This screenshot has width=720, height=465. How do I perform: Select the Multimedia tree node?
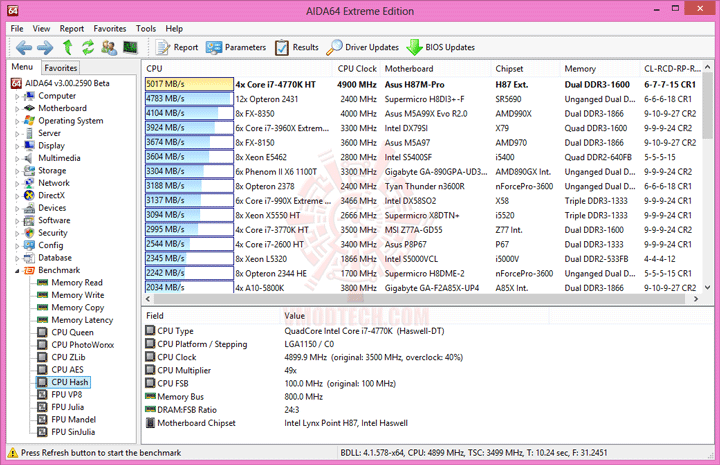click(59, 158)
